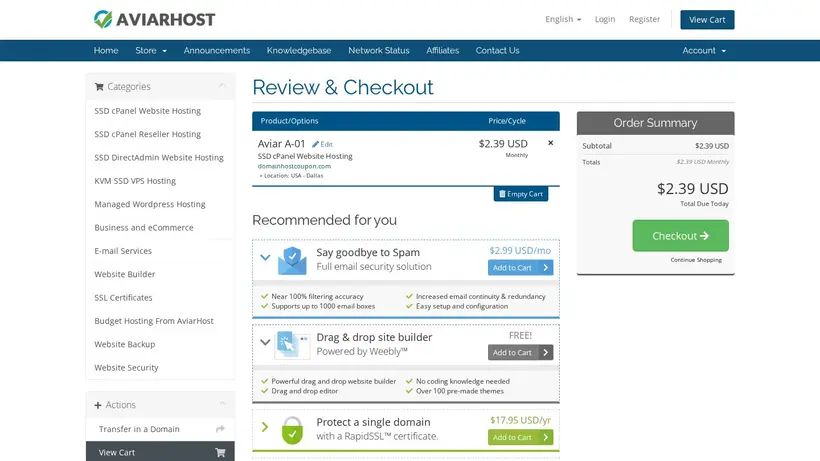Open the Affiliates page
This screenshot has height=461, width=820.
coord(442,51)
